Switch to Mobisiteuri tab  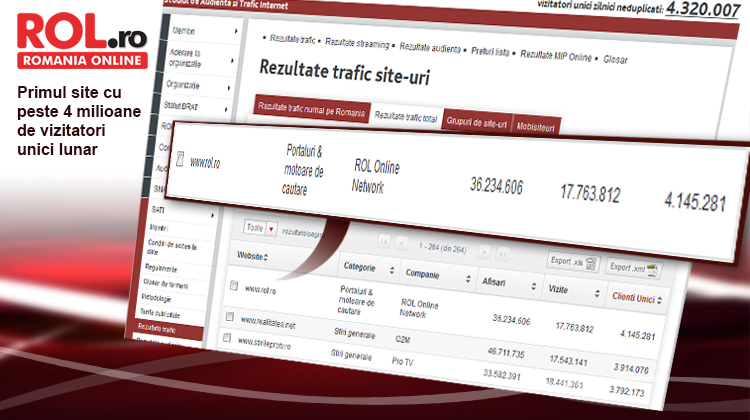coord(535,127)
